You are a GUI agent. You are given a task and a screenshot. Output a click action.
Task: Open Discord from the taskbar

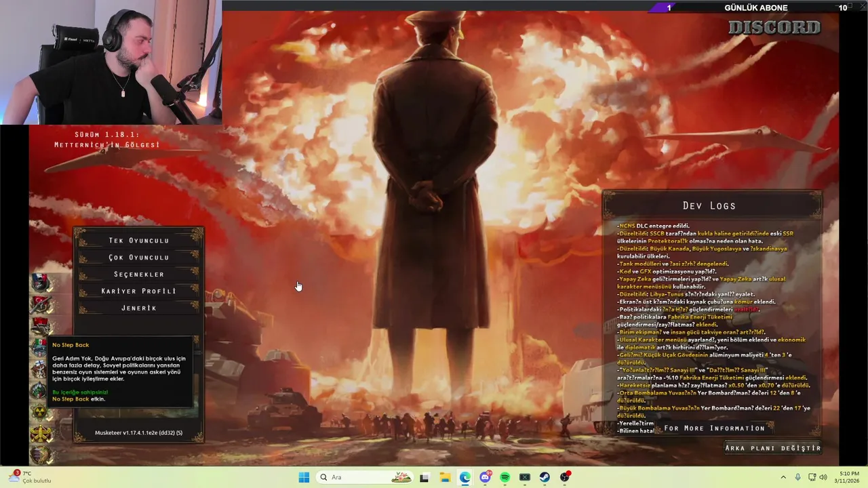click(485, 477)
